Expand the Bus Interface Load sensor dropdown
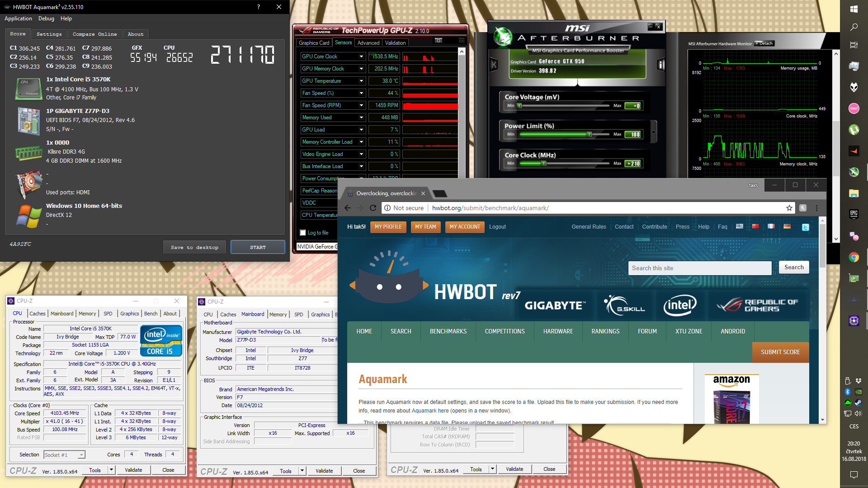Image resolution: width=868 pixels, height=488 pixels. pyautogui.click(x=361, y=166)
